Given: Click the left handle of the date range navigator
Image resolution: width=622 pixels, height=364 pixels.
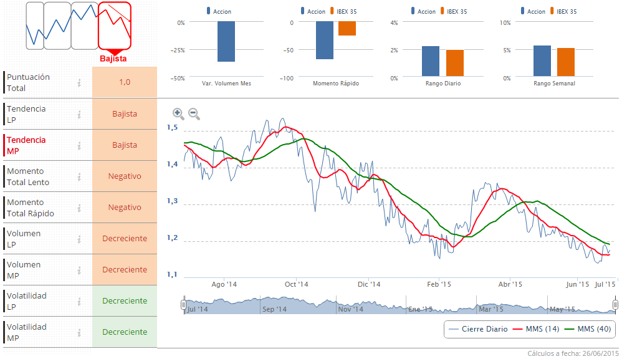Looking at the screenshot, I should click(183, 304).
